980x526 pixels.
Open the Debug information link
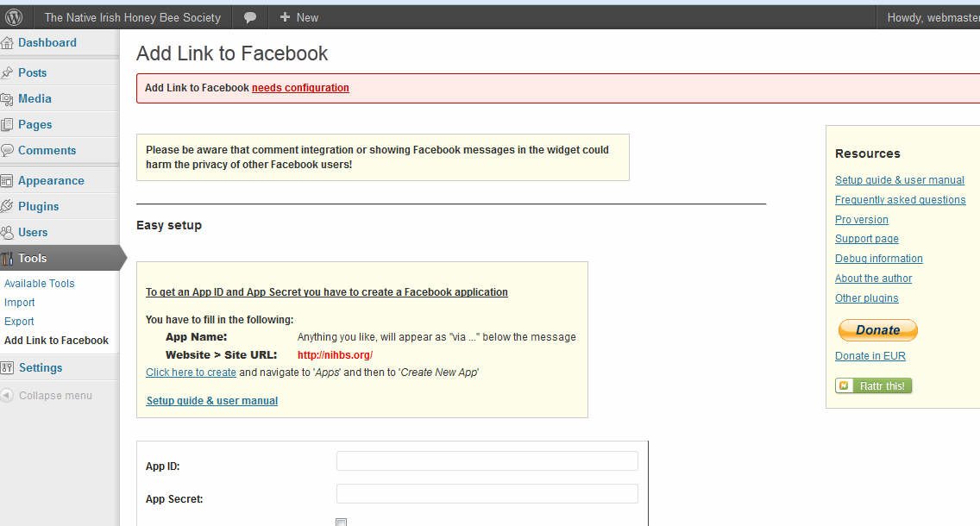click(879, 259)
